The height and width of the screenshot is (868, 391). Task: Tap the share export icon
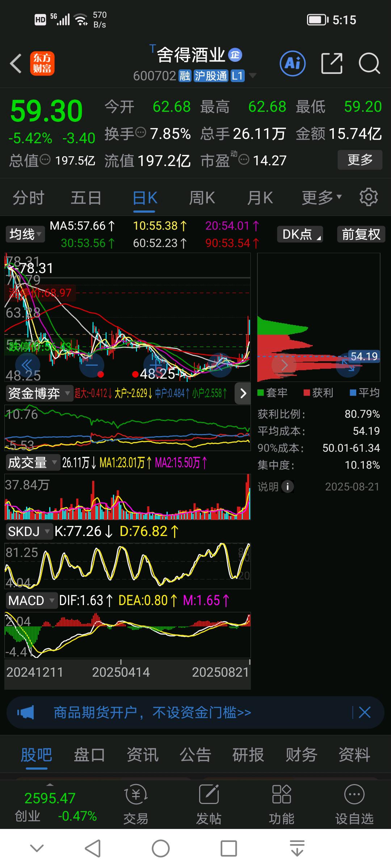332,63
